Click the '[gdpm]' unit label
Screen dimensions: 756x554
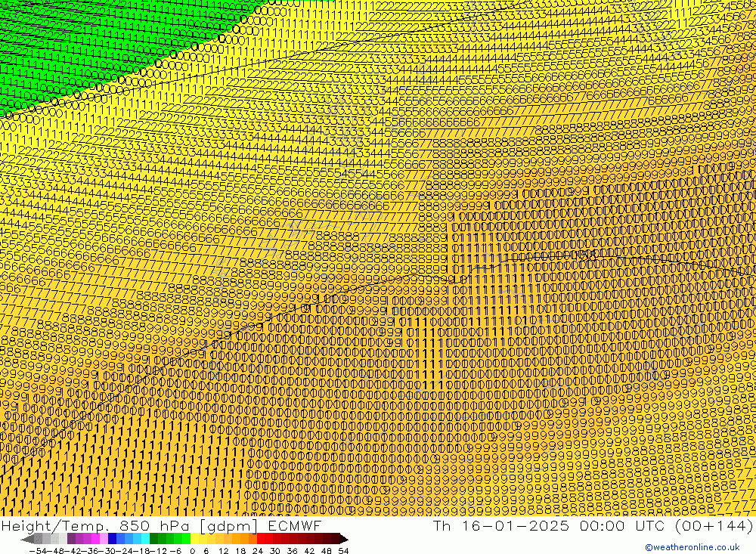click(230, 527)
